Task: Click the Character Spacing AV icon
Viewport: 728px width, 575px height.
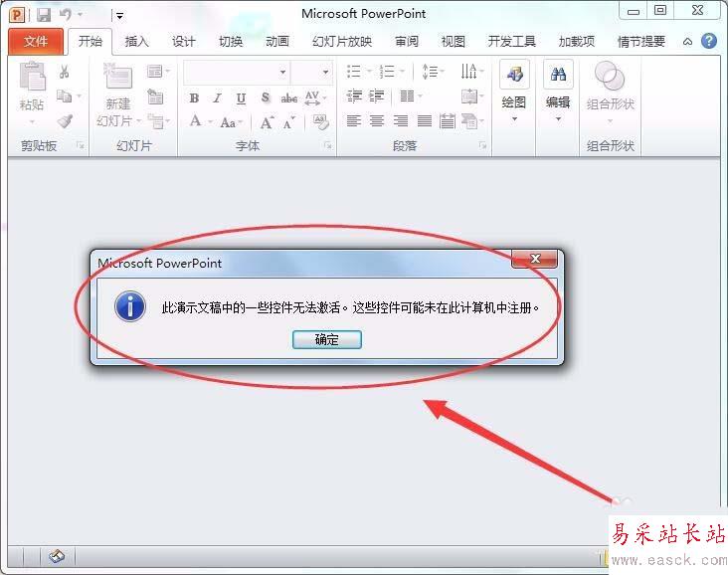Action: [312, 97]
